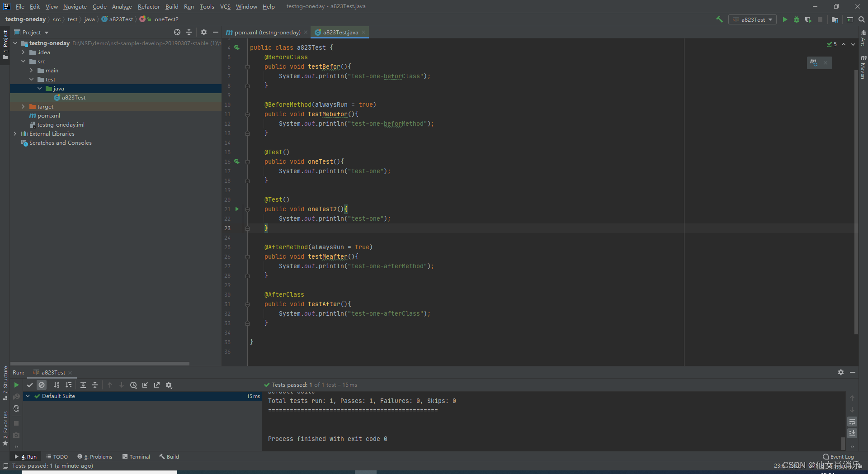This screenshot has height=474, width=868.
Task: Open the Event Log
Action: 839,456
